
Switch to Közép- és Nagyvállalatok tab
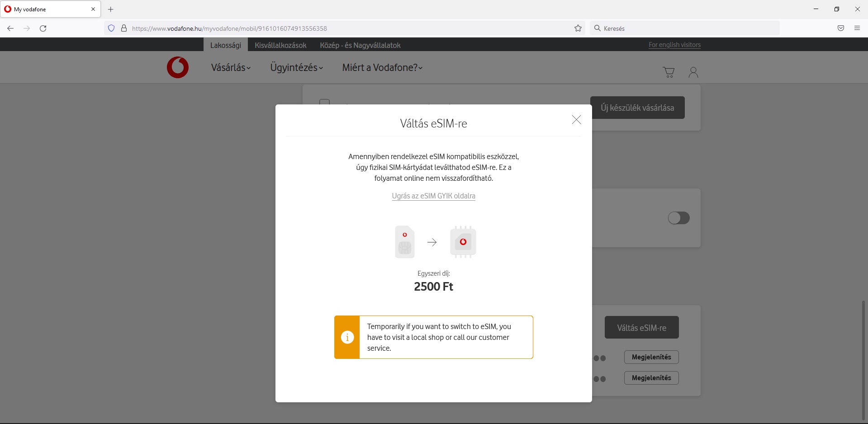[360, 45]
